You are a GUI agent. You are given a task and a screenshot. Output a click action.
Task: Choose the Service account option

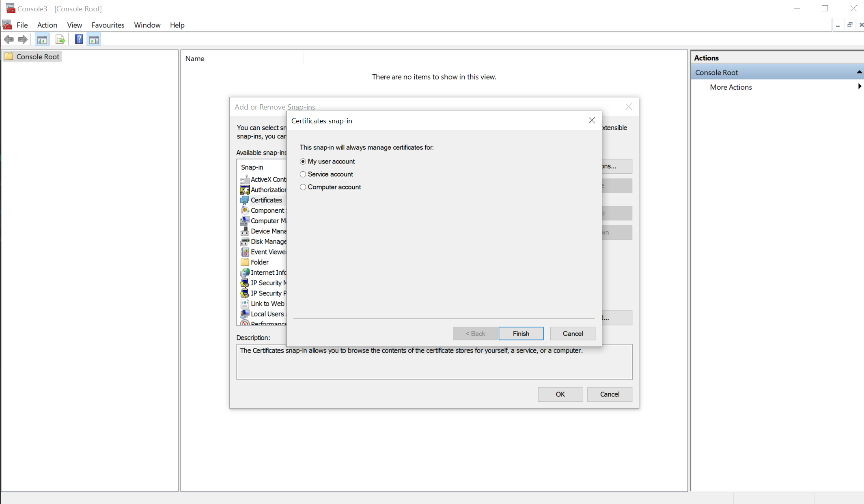[303, 174]
